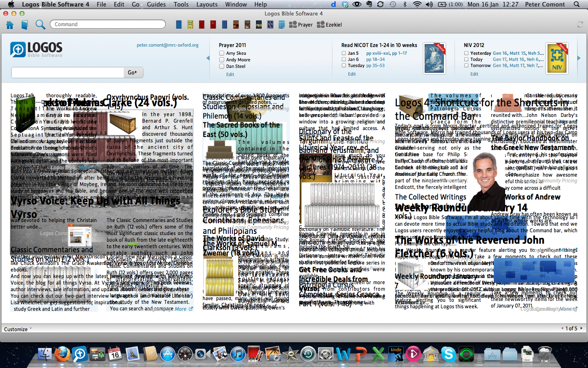
Task: Open the Peter Comont user menu
Action: coord(545,4)
